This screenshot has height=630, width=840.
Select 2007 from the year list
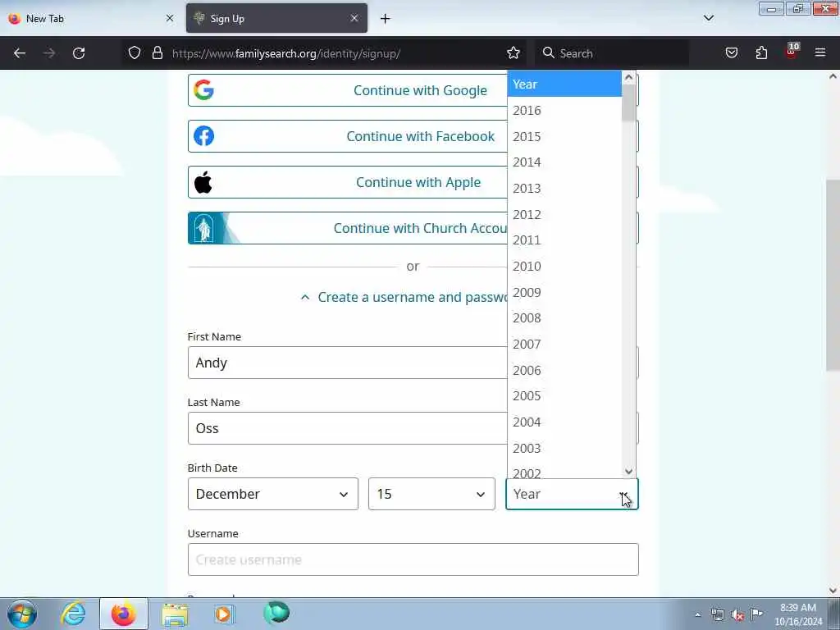point(564,345)
